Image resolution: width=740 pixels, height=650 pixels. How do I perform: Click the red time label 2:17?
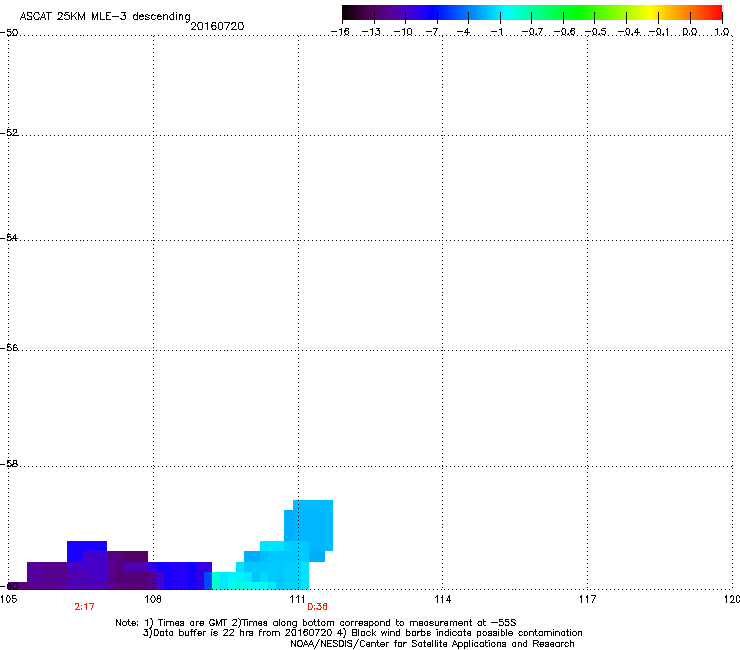tap(84, 607)
